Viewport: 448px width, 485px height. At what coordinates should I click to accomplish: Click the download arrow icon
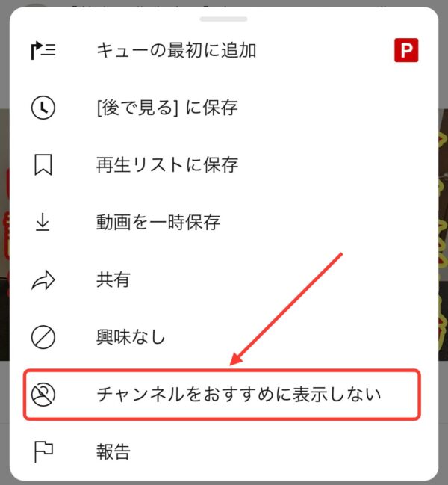tap(43, 222)
